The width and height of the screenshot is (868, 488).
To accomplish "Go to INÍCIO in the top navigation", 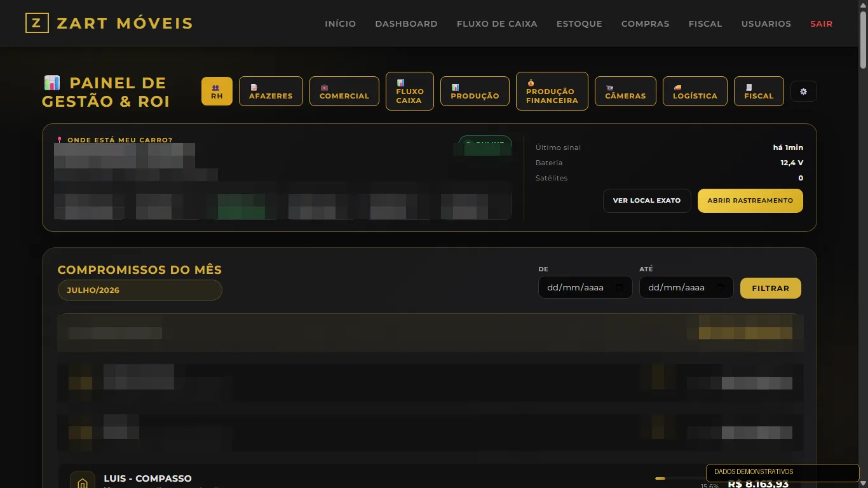I will tap(341, 24).
